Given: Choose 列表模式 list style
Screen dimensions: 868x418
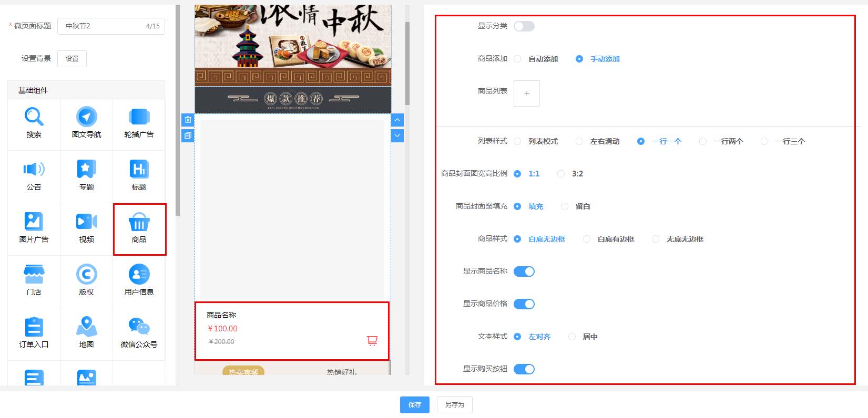Looking at the screenshot, I should coord(536,141).
